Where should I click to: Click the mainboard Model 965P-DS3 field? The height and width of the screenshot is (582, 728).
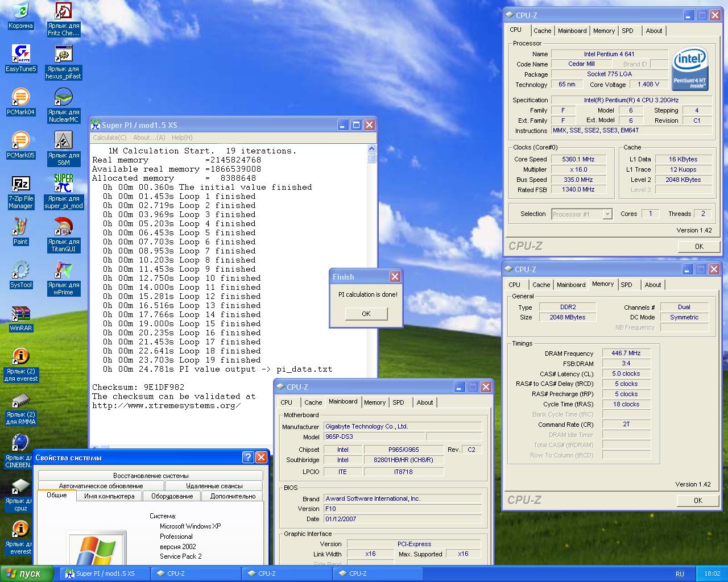point(374,436)
